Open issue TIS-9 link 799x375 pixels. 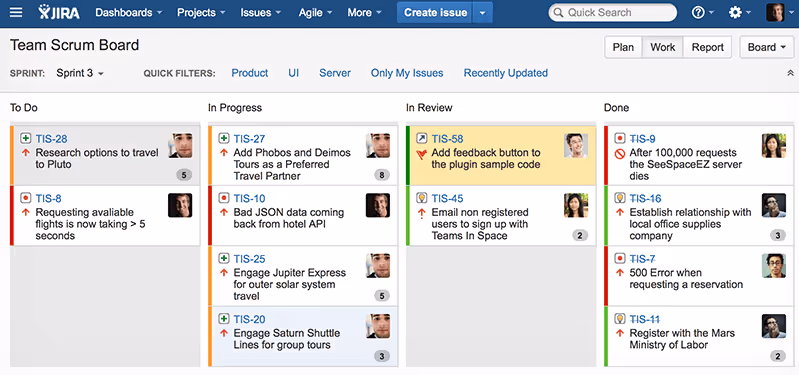point(643,139)
